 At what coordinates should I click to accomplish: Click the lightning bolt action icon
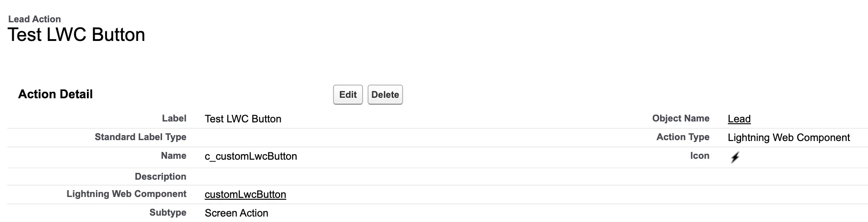(x=735, y=157)
